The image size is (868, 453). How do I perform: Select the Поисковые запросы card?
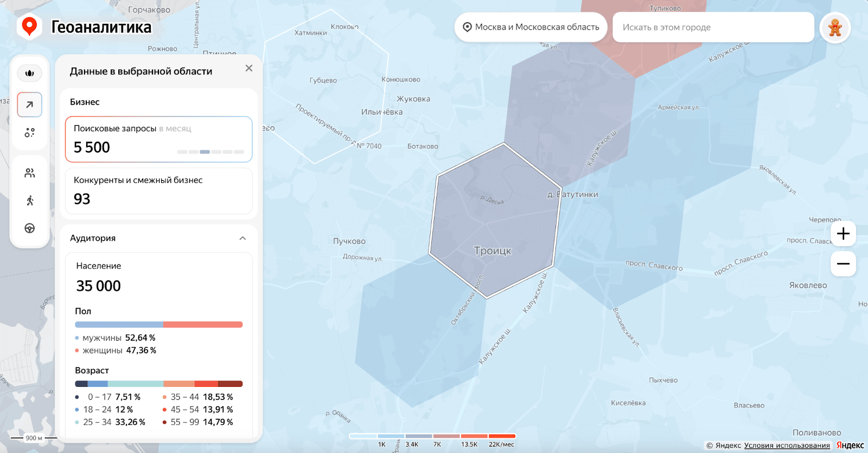[159, 139]
